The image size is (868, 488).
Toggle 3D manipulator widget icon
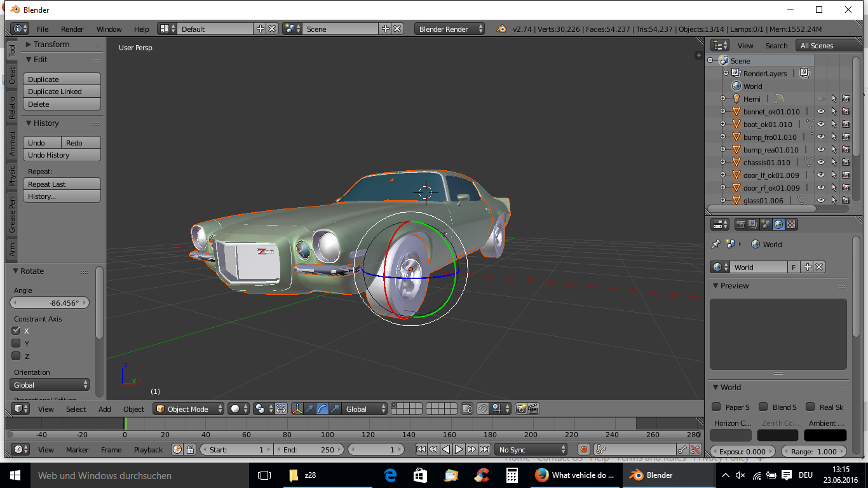297,409
